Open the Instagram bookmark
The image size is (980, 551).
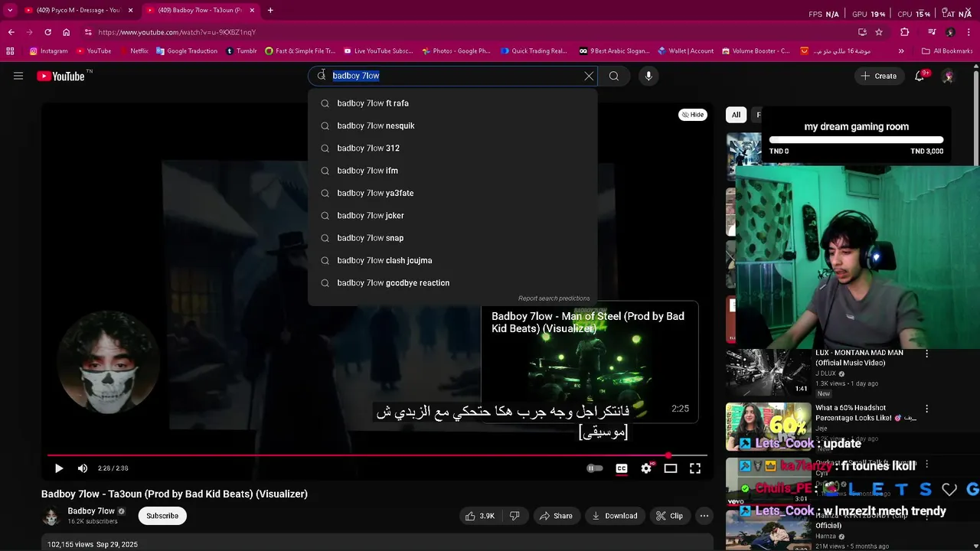[x=48, y=51]
